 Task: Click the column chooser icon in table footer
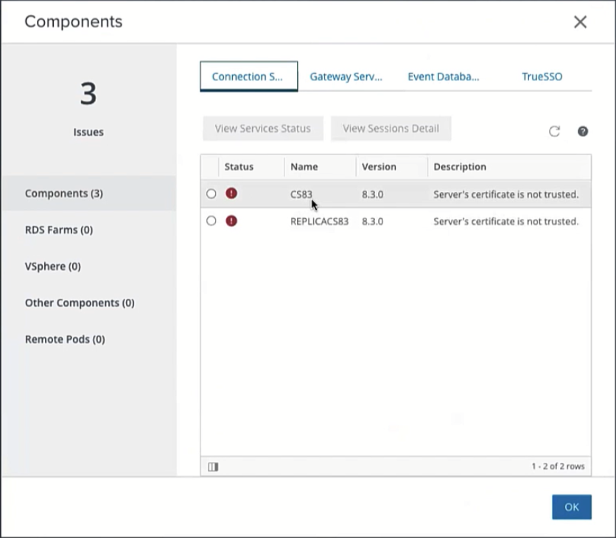[213, 466]
